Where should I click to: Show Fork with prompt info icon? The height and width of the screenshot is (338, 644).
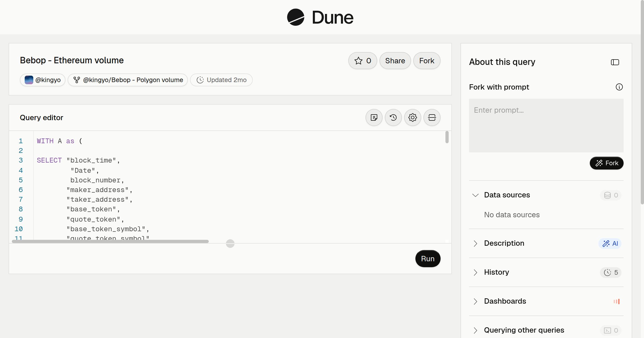coord(619,87)
